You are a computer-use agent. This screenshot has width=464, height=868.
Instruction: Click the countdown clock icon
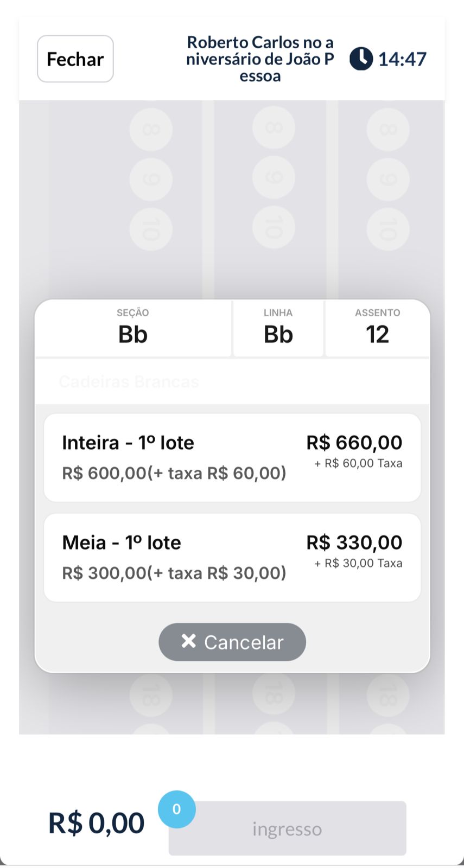(361, 59)
